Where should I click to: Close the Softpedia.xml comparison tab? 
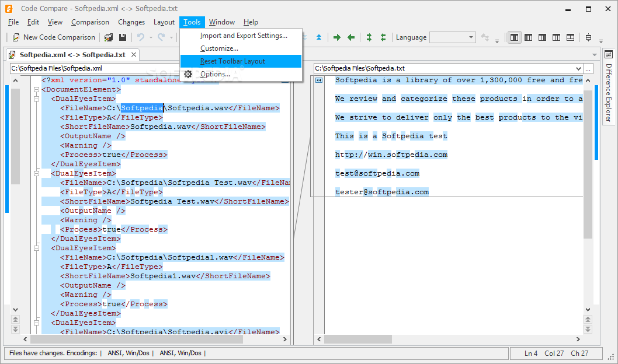[134, 55]
